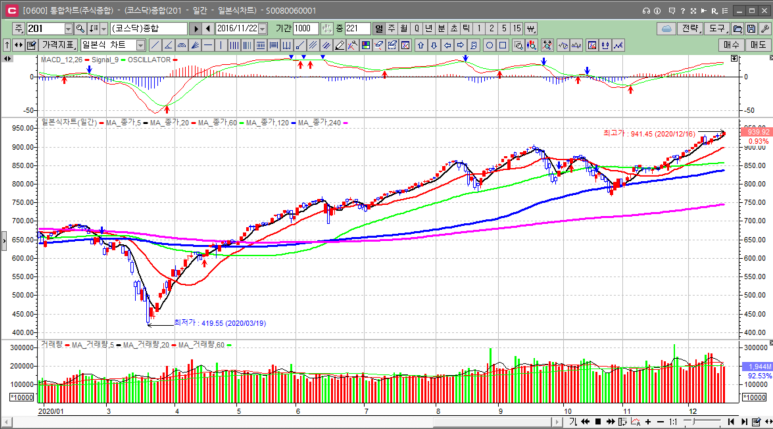
Task: Click the stop square playback button
Action: [x=598, y=422]
